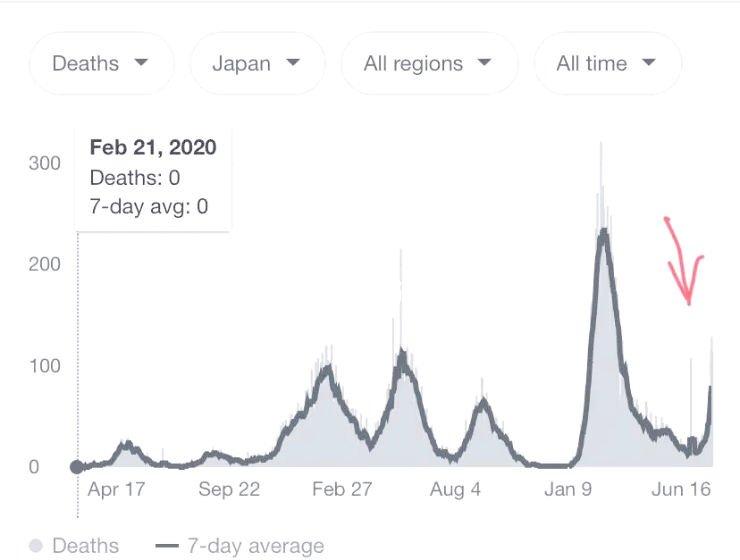
Task: Click the gray Deaths legend dot
Action: (x=36, y=546)
